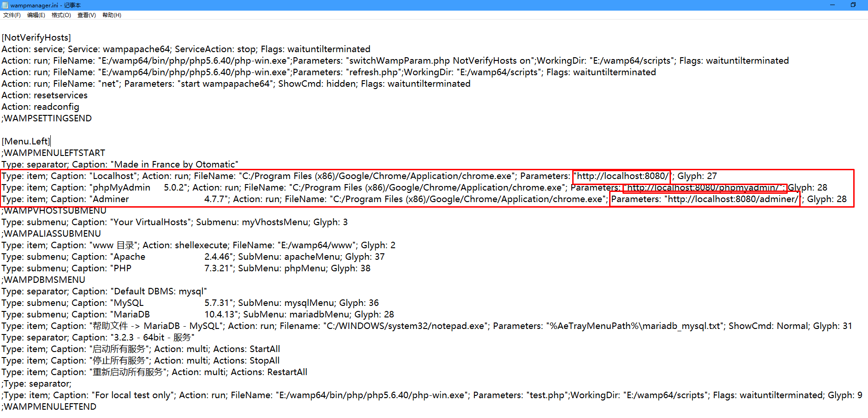Click the ;WAMPVHOSTSUBMENU comment line
Viewport: 868px width, 418px height.
coord(54,211)
